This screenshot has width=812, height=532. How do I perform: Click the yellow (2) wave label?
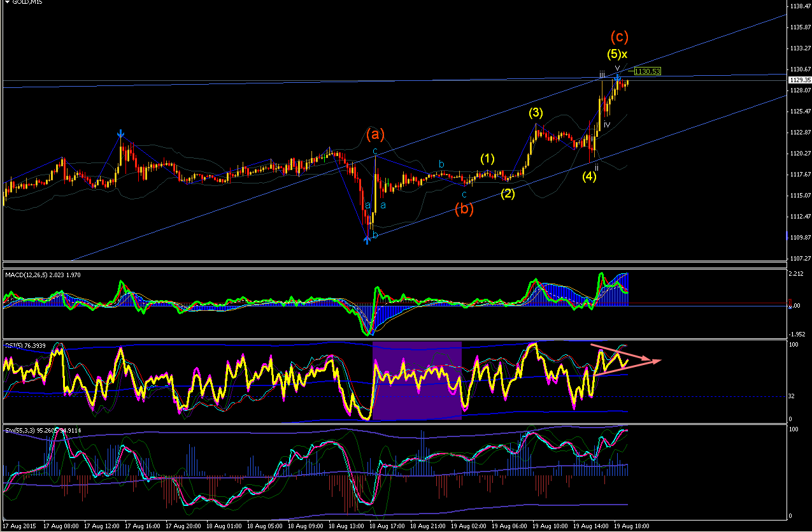[508, 193]
